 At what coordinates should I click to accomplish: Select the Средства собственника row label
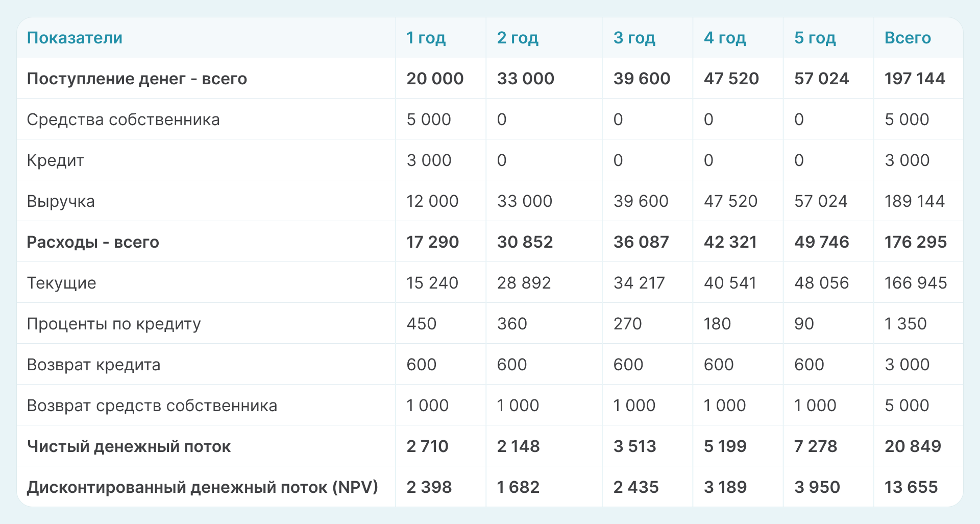123,120
